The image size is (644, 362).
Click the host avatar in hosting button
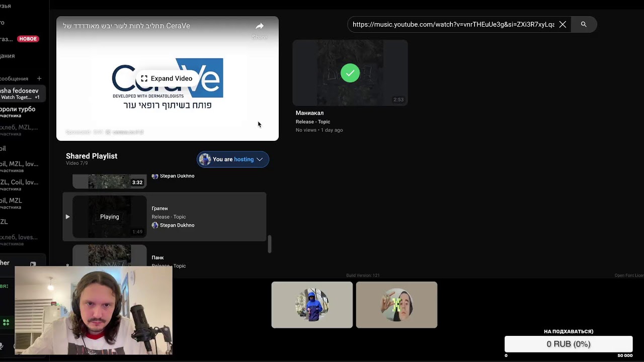pyautogui.click(x=205, y=159)
